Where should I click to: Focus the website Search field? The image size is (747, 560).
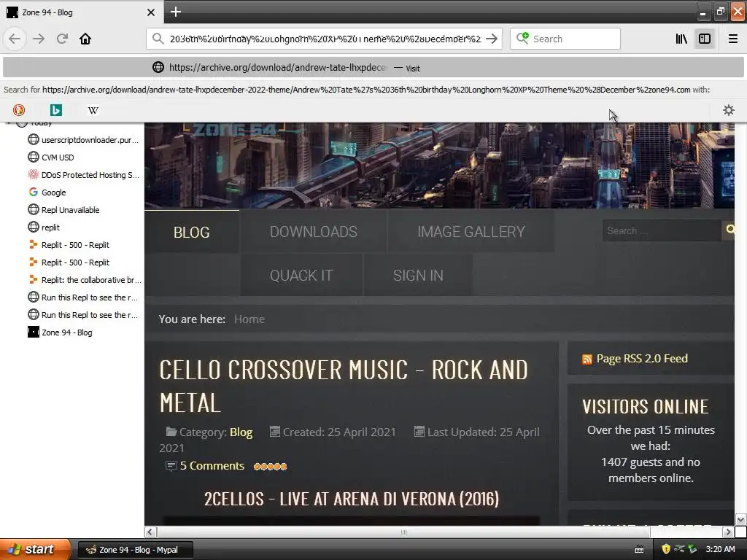coord(662,230)
